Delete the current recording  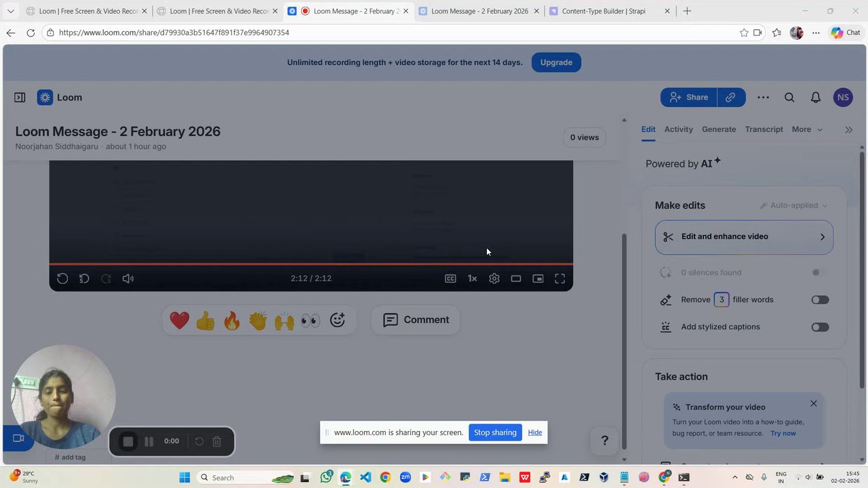click(217, 442)
